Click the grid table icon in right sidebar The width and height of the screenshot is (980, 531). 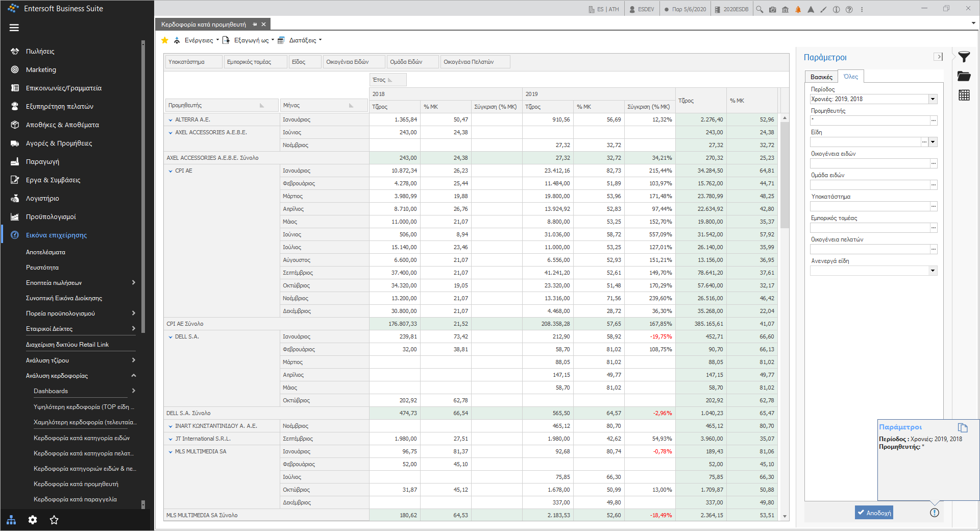tap(964, 95)
